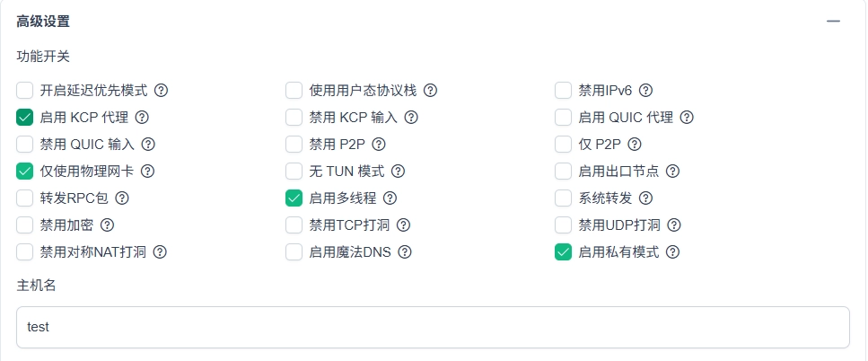The image size is (868, 361).
Task: Show help for 仅使用物理网卡
Action: point(147,171)
